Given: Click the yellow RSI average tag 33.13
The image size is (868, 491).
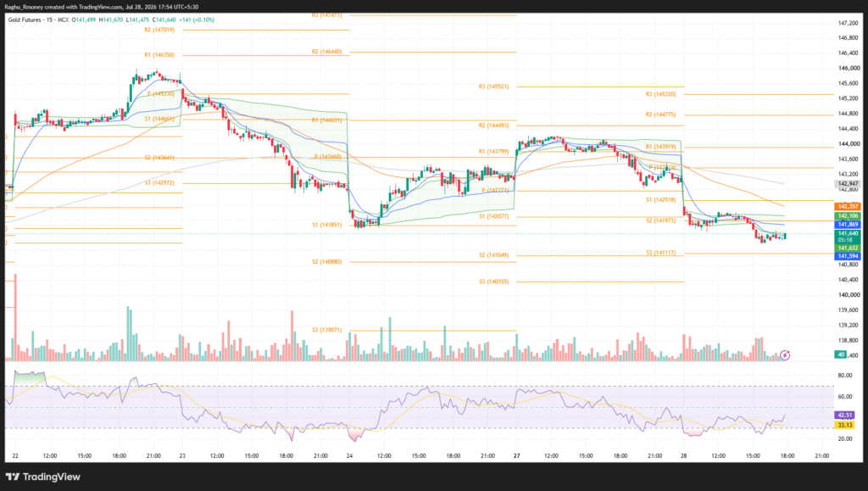Looking at the screenshot, I should pyautogui.click(x=845, y=425).
